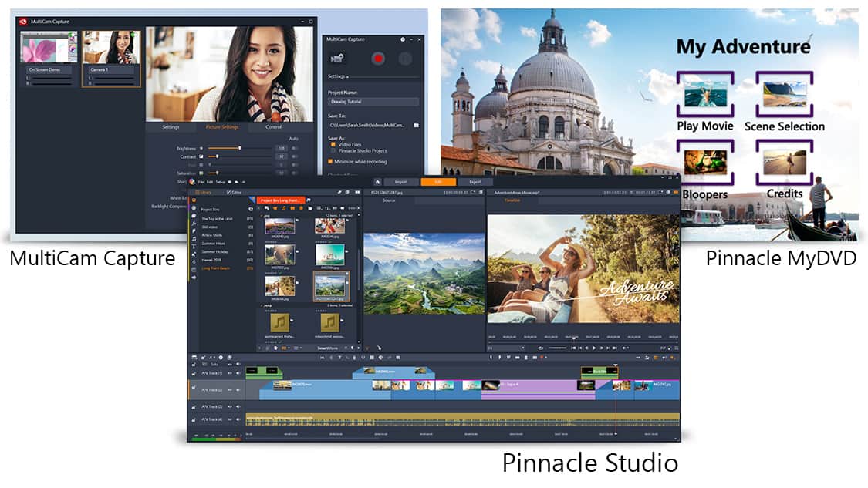Select the highlighted landscape thumbnail in library
The height and width of the screenshot is (488, 868).
coord(330,286)
